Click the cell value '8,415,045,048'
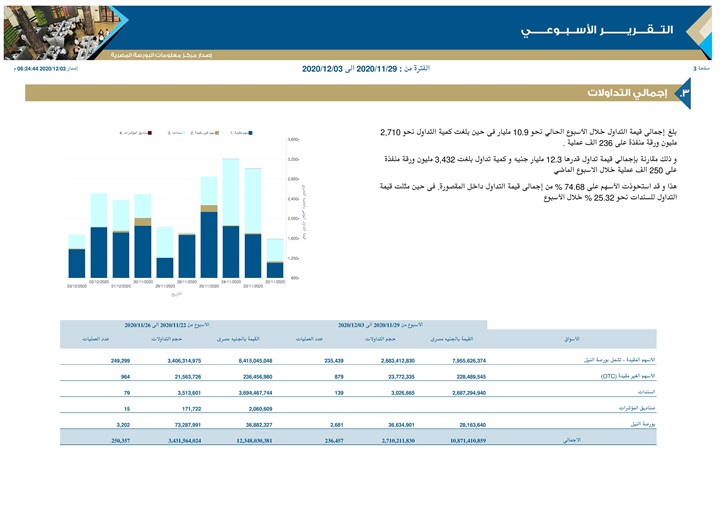The width and height of the screenshot is (720, 509). 255,361
